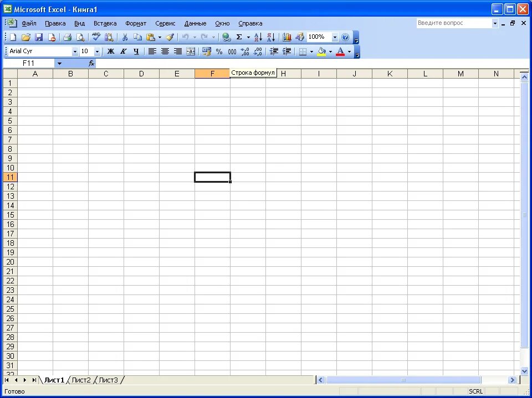Viewport: 532px width, 398px height.
Task: Align text right
Action: click(178, 51)
